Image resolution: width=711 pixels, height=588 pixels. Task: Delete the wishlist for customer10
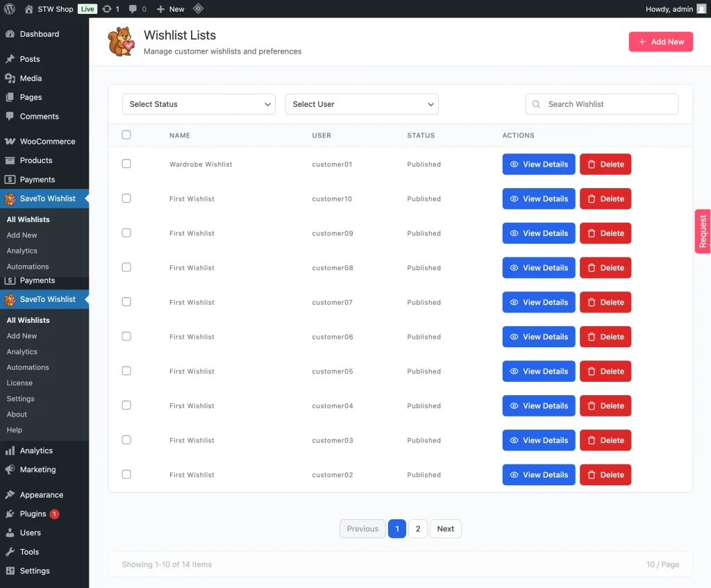(605, 199)
